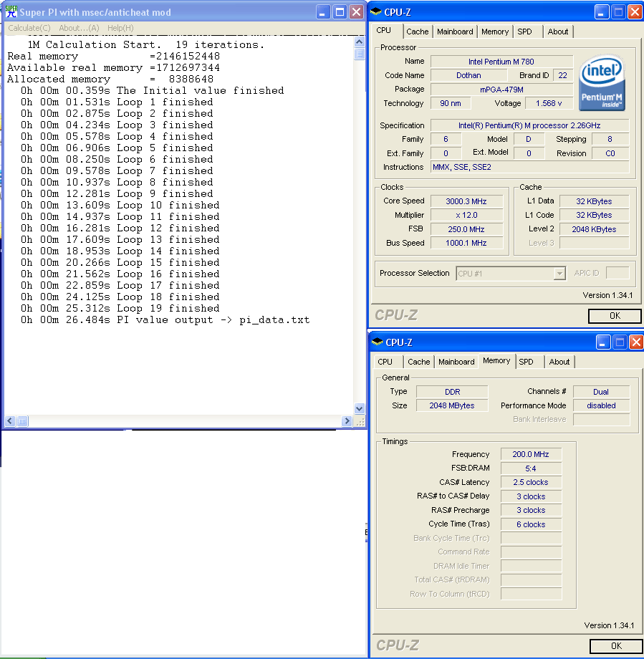Minimize the lower CPU-Z window

(602, 342)
